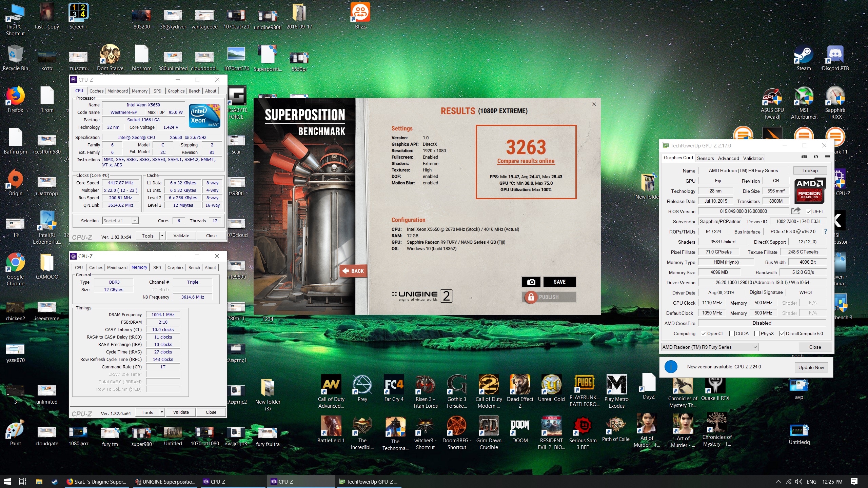Screen dimensions: 868x488
Task: Open Intel Extreme Tuning Utility icon
Action: 47,227
